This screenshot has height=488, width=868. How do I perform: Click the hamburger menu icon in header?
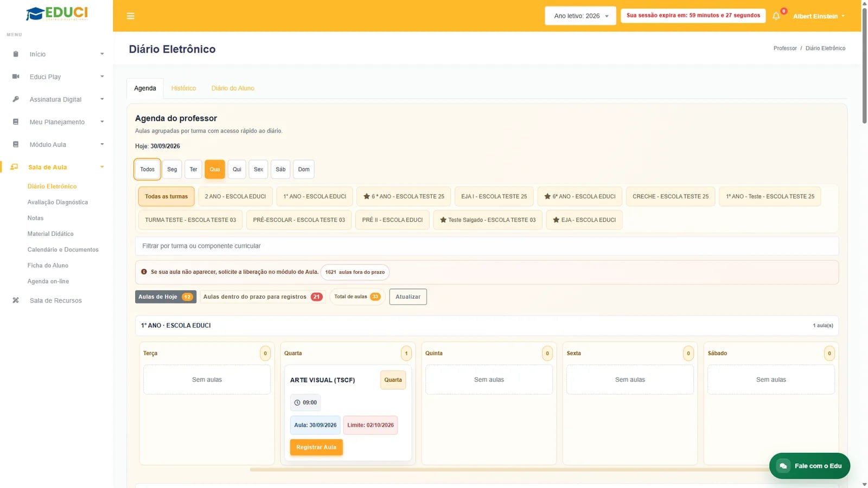[x=130, y=16]
